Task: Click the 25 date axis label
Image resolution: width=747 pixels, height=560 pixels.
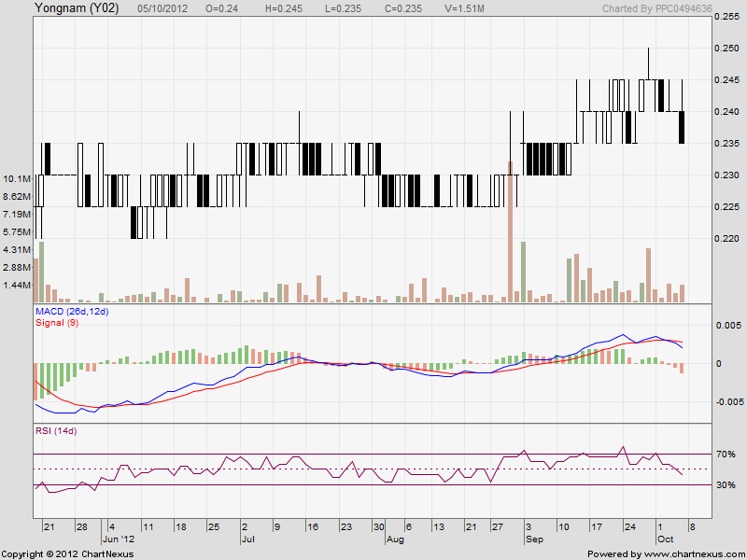Action: (x=214, y=527)
